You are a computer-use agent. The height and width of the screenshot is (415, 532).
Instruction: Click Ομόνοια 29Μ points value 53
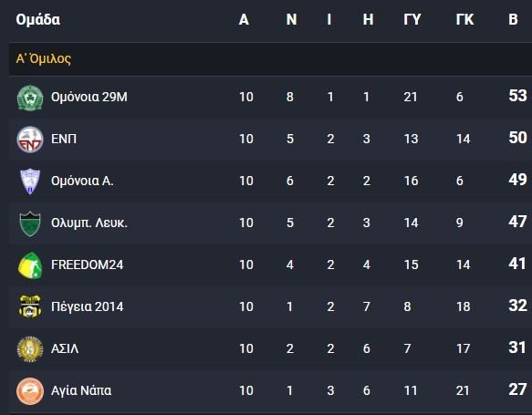pos(517,96)
